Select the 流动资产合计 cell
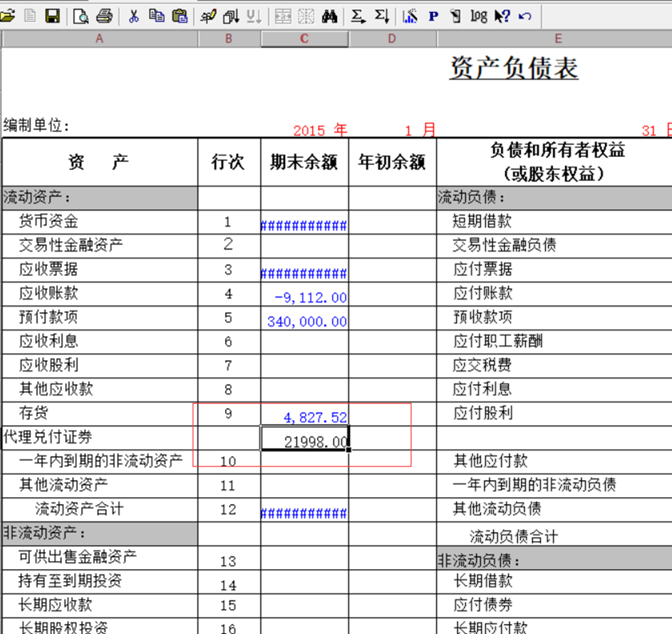 coord(100,510)
